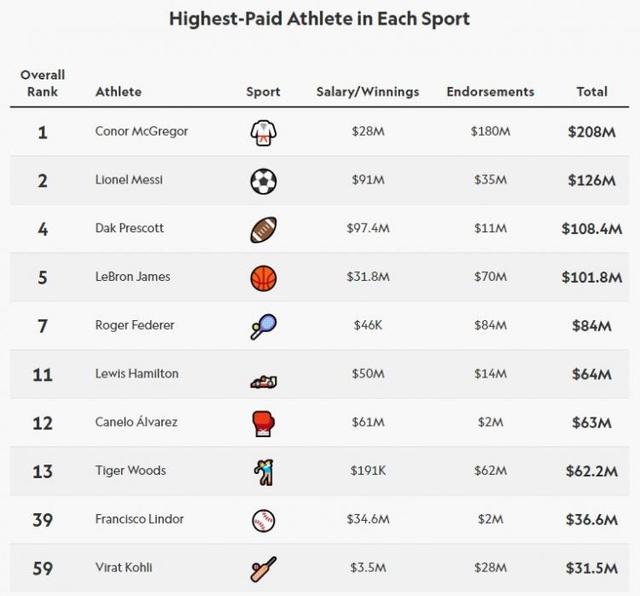640x596 pixels.
Task: Click Tiger Woods's $62M endorsements value
Action: pyautogui.click(x=490, y=471)
